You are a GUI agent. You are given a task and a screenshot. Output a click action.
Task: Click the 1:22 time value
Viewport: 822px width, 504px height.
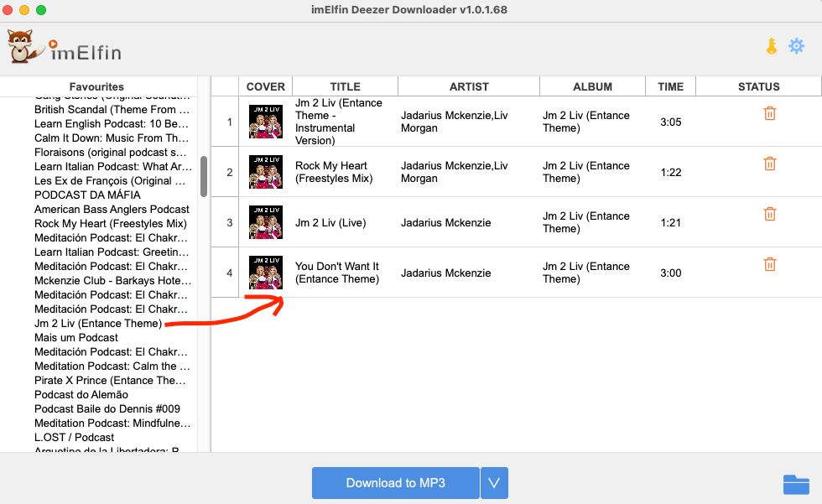[671, 173]
